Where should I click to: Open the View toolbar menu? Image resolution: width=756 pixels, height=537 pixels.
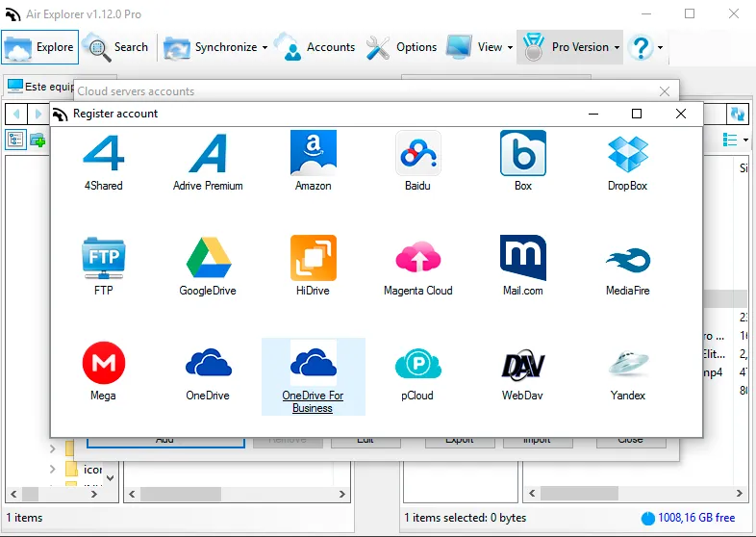point(474,47)
